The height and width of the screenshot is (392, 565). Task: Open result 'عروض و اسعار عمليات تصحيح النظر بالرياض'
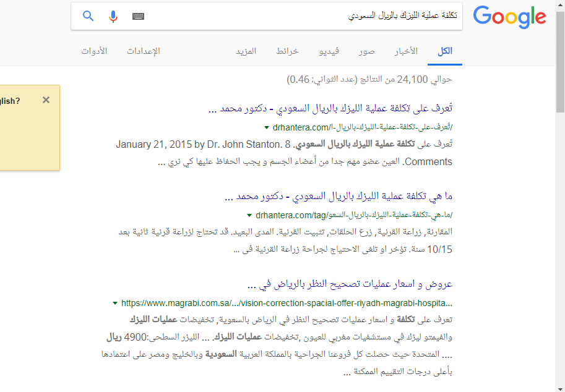tap(350, 284)
